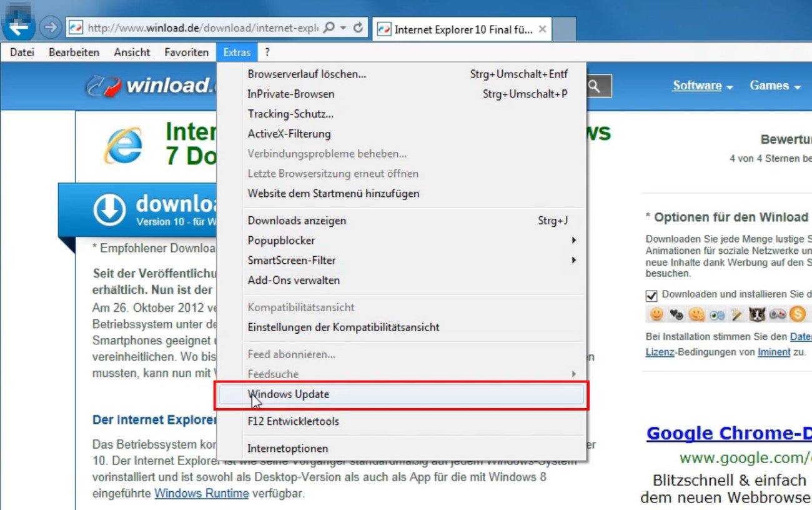Click the dollar coin emoticon icon
The image size is (812, 510).
click(798, 314)
